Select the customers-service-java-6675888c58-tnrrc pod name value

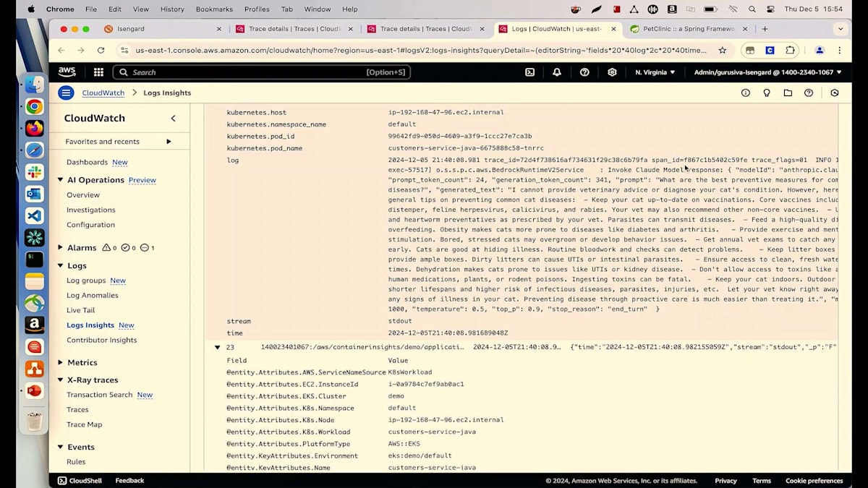tap(466, 148)
